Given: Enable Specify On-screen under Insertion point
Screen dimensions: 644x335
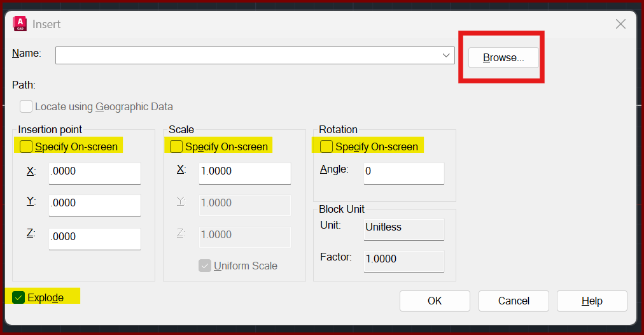Looking at the screenshot, I should coord(26,146).
